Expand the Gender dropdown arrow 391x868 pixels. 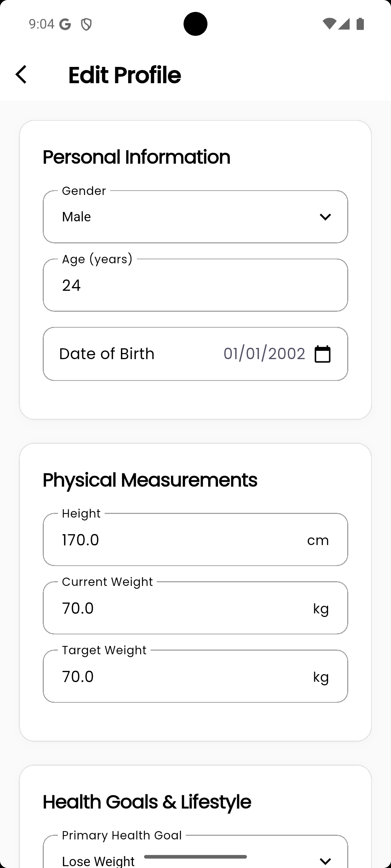(325, 217)
